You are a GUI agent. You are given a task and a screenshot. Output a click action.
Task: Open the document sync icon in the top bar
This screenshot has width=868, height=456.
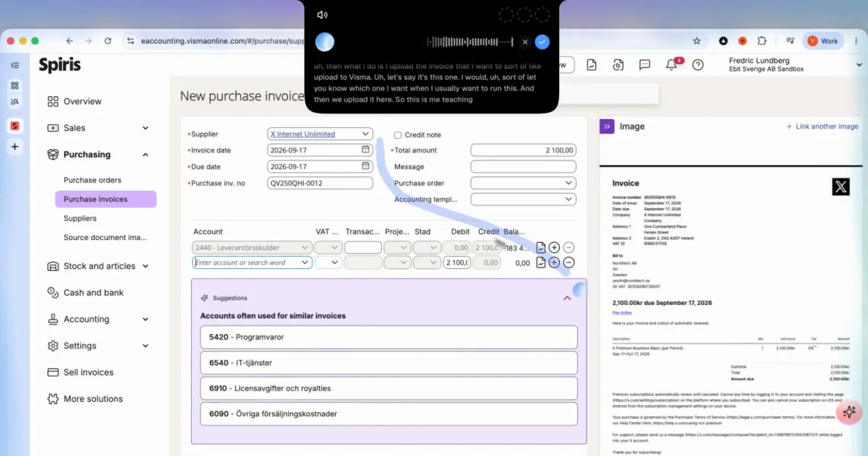coord(618,65)
